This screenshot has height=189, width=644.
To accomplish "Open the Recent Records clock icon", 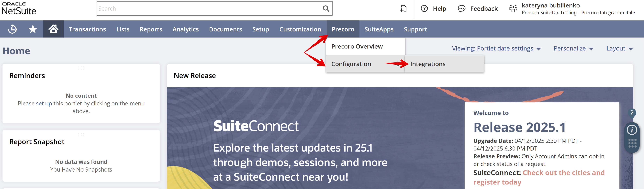I will pyautogui.click(x=12, y=29).
